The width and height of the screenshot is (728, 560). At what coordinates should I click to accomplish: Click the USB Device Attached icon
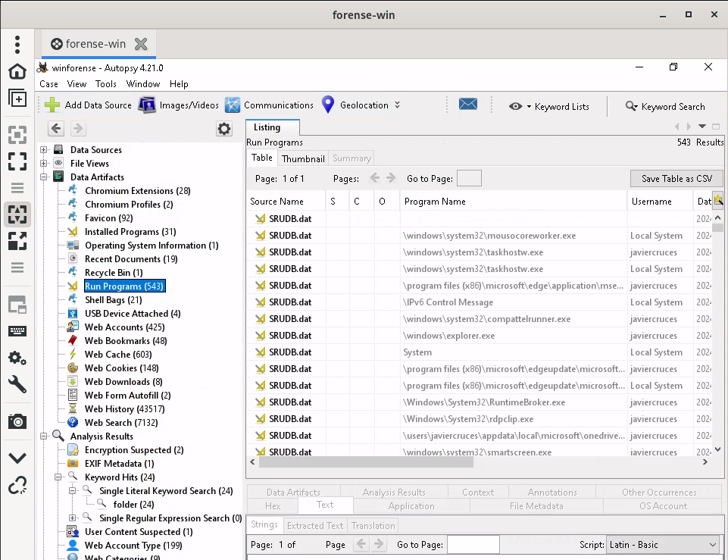point(73,314)
